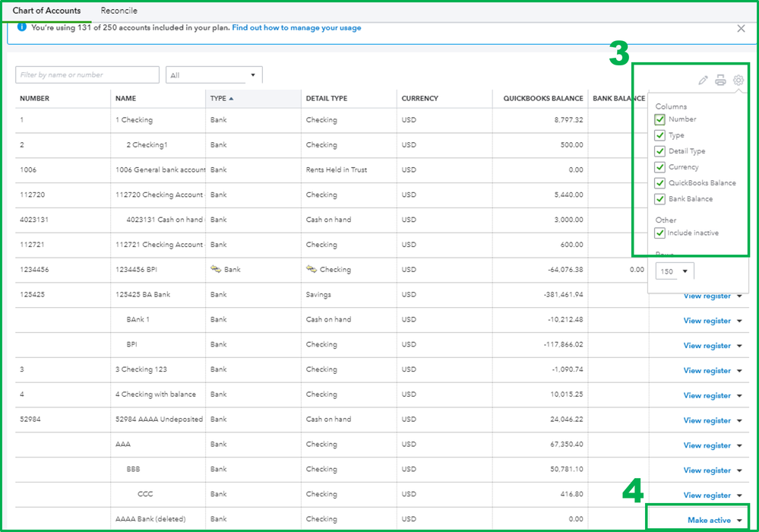Sort by the DETAIL TYPE column header

[x=326, y=98]
